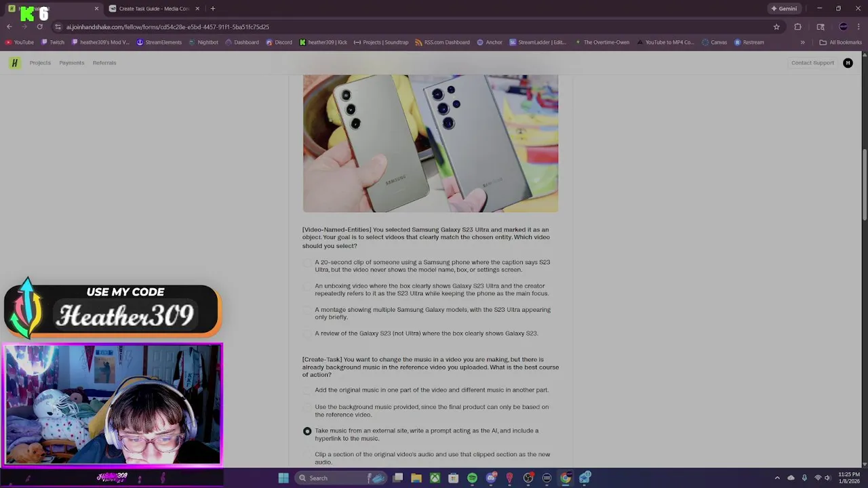Open the Nightbot bookmark
Screen dimensions: 868x488
[203, 42]
